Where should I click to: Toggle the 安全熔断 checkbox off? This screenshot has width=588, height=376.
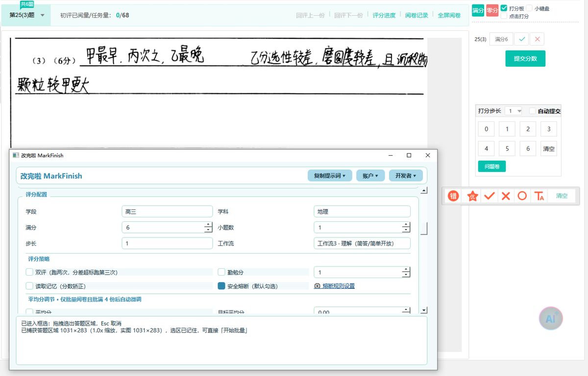tap(221, 286)
